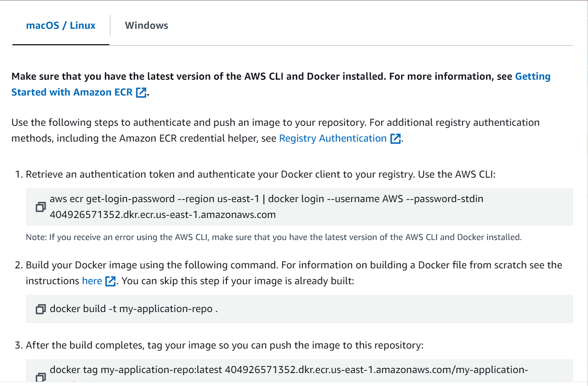Copy the docker tag command
The width and height of the screenshot is (588, 386).
click(x=40, y=377)
